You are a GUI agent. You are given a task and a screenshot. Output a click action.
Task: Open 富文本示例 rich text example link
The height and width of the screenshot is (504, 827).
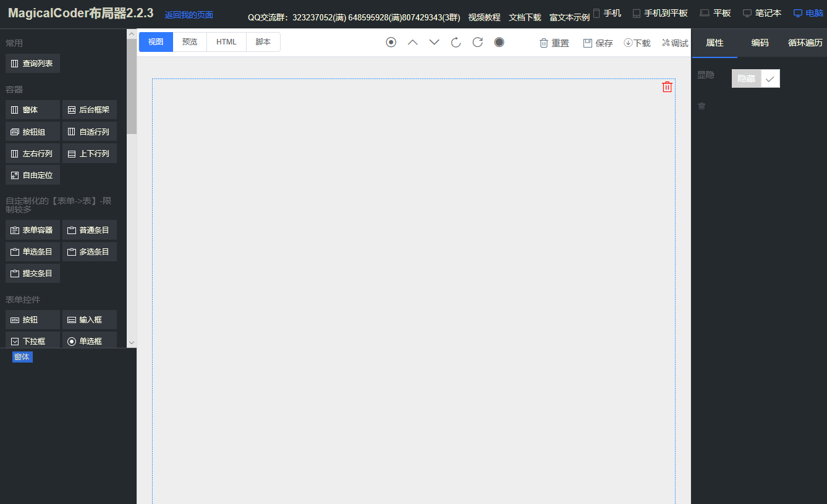pyautogui.click(x=569, y=17)
